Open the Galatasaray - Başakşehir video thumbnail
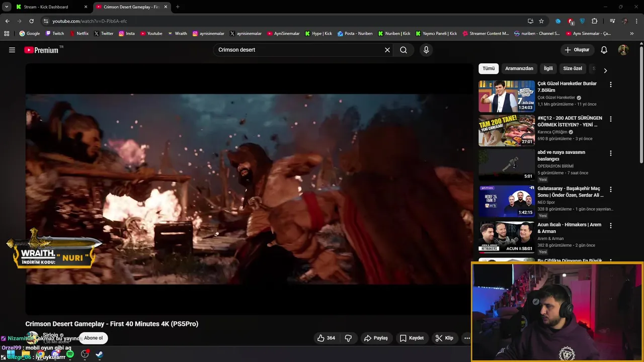Screen dimensions: 644x362 point(507,201)
